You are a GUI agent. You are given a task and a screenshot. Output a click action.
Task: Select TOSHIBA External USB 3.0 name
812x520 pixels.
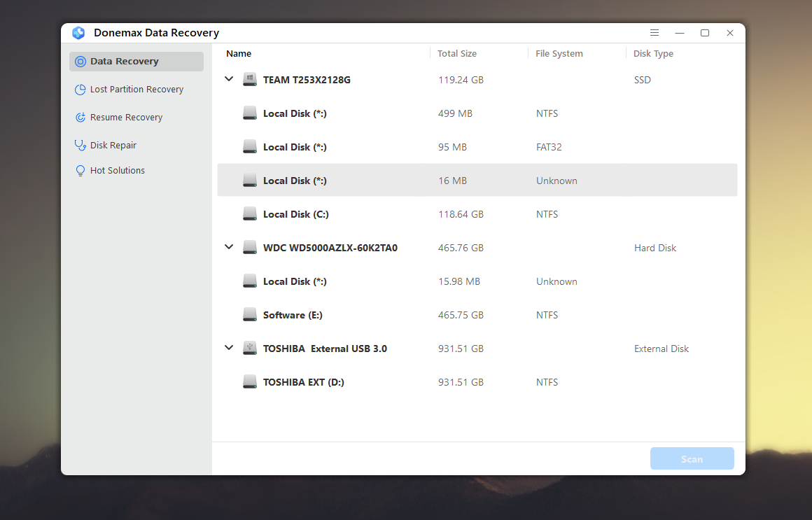(x=325, y=349)
